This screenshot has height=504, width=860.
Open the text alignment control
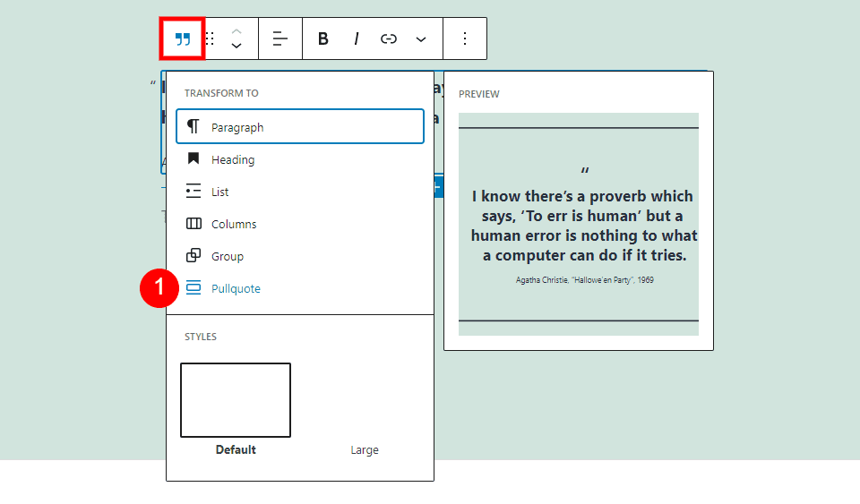click(x=280, y=38)
